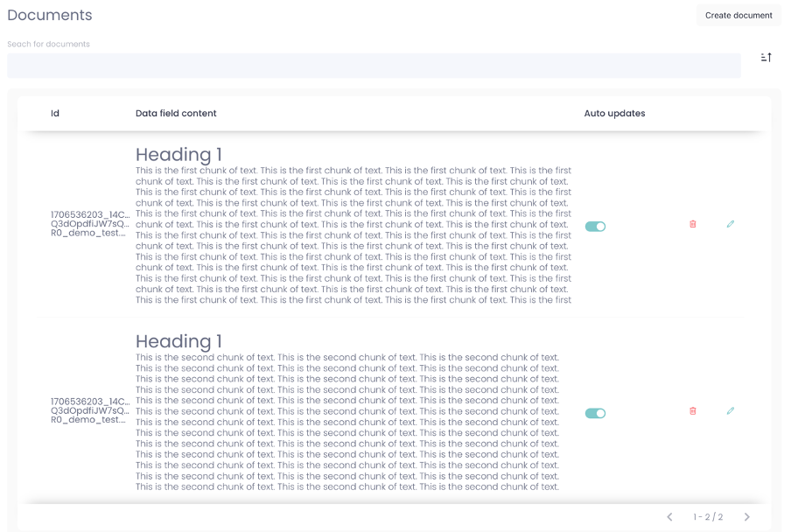Image resolution: width=791 pixels, height=532 pixels.
Task: Select the Id of the second chunk row
Action: tap(88, 410)
